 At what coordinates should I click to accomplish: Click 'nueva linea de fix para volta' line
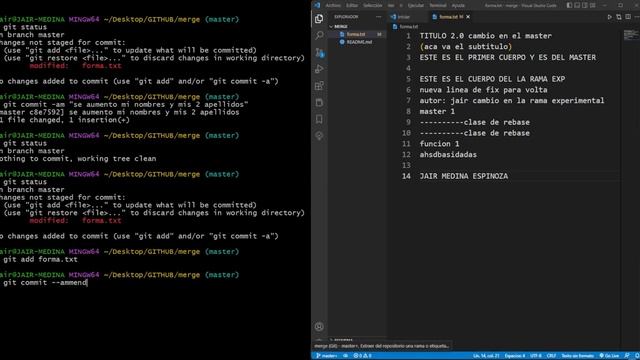(x=483, y=90)
